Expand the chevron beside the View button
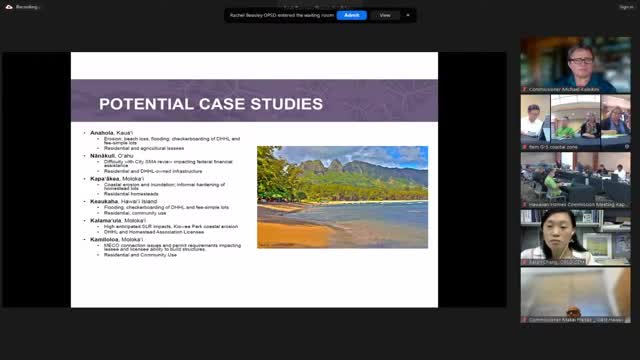The width and height of the screenshot is (640, 360). [x=408, y=16]
